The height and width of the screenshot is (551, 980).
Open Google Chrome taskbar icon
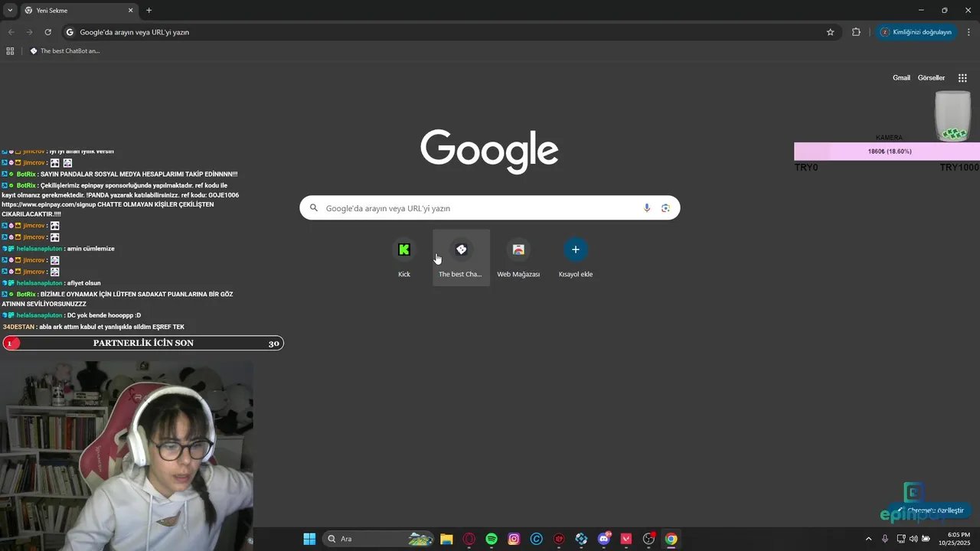point(671,539)
